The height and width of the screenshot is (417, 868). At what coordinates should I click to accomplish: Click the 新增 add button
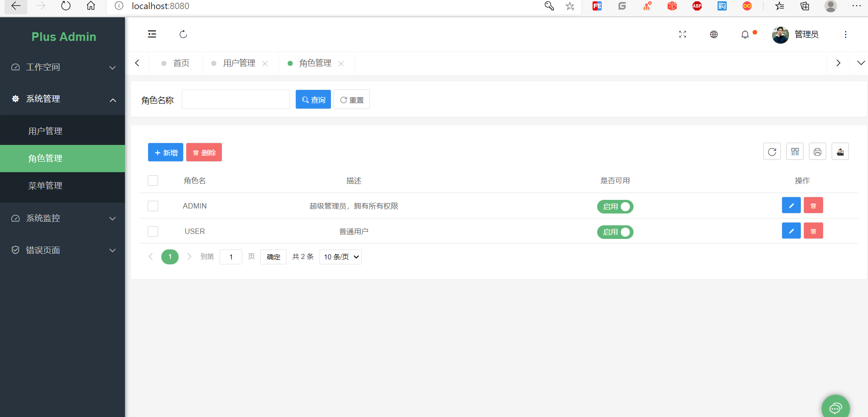tap(165, 152)
